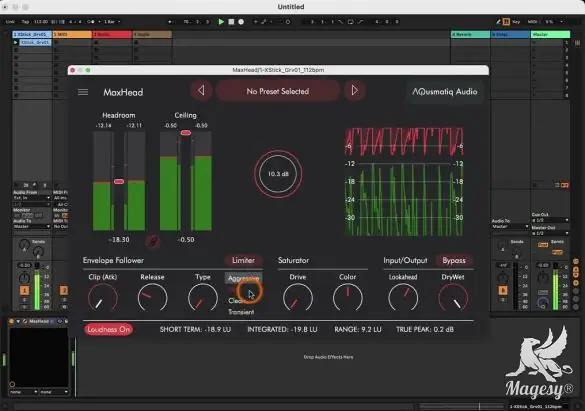Click the Master pan knob
This screenshot has width=585, height=411.
pyautogui.click(x=542, y=278)
